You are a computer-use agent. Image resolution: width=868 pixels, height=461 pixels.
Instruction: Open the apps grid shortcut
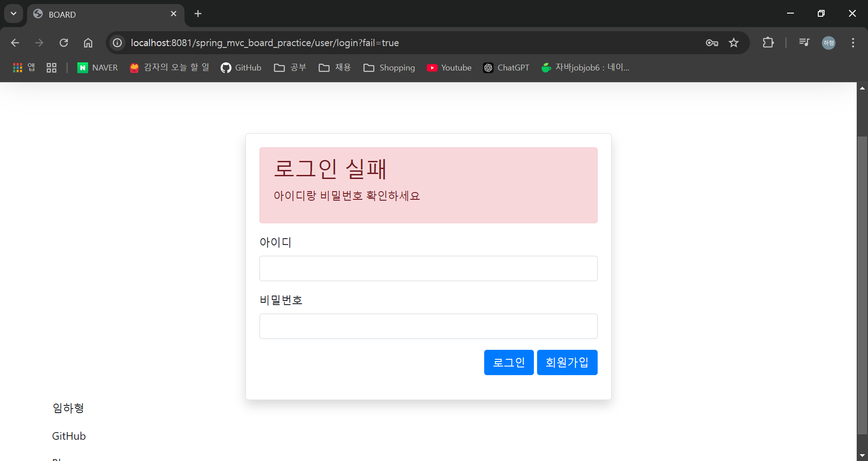coord(24,68)
